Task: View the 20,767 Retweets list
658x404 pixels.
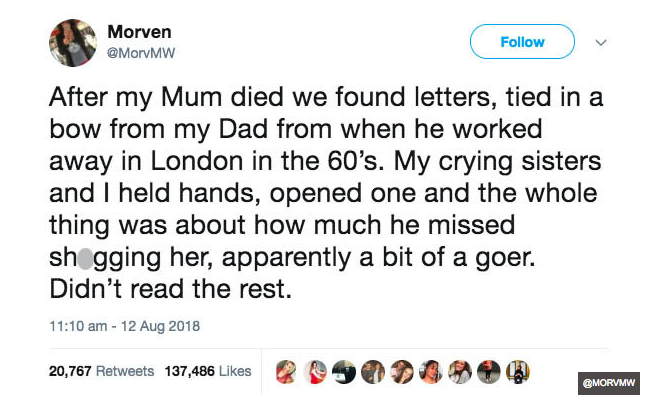Action: point(101,371)
